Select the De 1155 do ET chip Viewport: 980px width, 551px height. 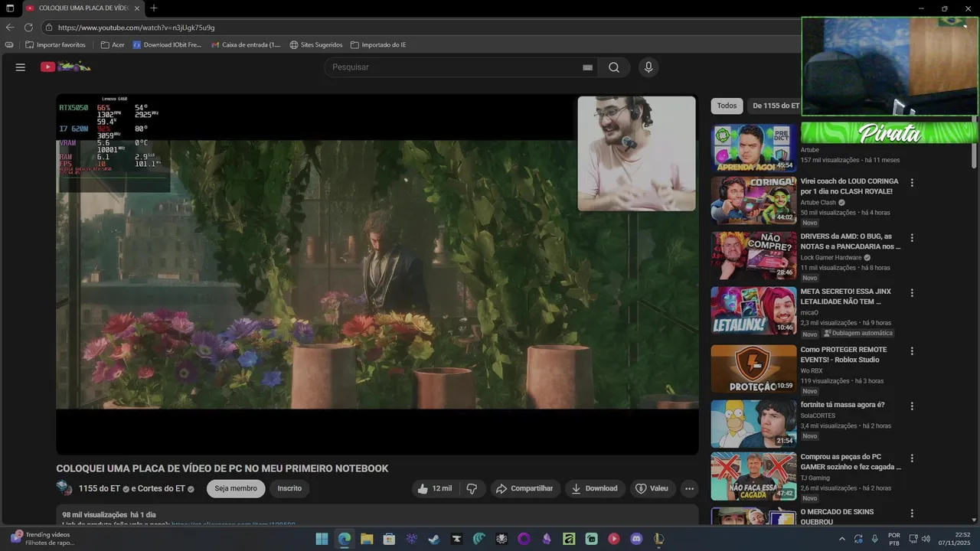(776, 106)
